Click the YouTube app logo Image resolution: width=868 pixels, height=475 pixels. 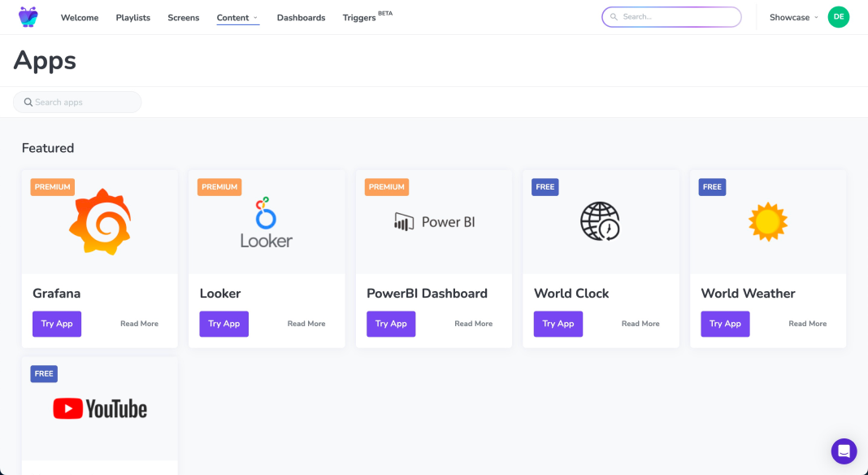pos(99,408)
